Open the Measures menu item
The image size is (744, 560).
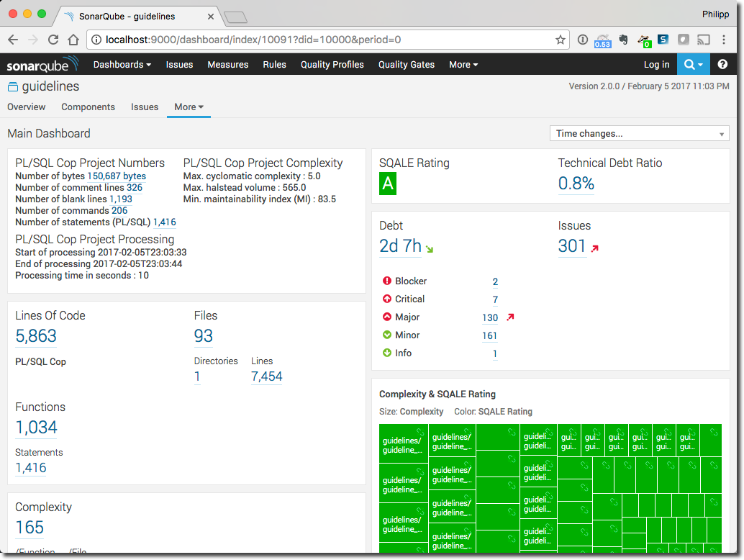[x=228, y=65]
